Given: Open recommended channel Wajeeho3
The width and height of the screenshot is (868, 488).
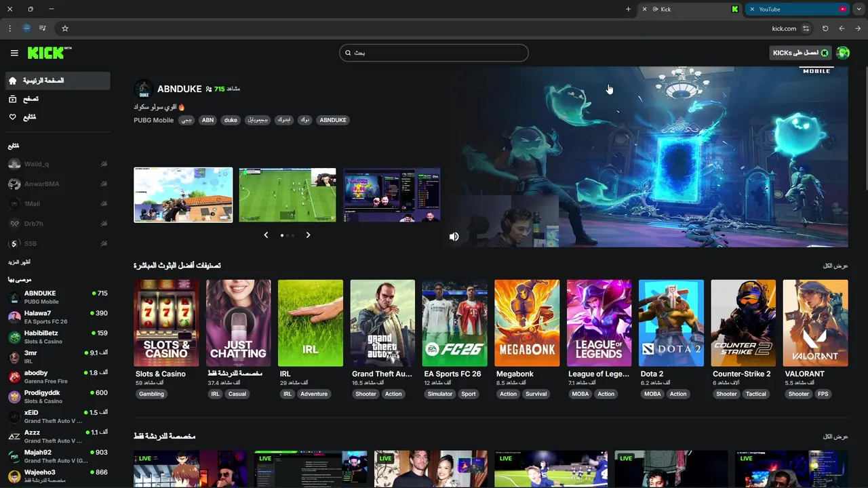Looking at the screenshot, I should (x=58, y=476).
